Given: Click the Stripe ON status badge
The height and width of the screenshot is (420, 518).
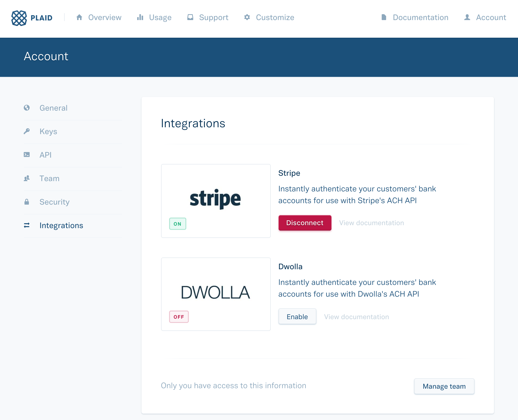Looking at the screenshot, I should click(x=177, y=223).
